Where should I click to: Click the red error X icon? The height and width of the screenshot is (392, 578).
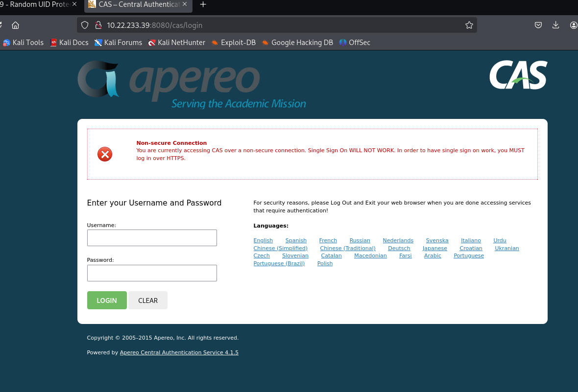105,154
